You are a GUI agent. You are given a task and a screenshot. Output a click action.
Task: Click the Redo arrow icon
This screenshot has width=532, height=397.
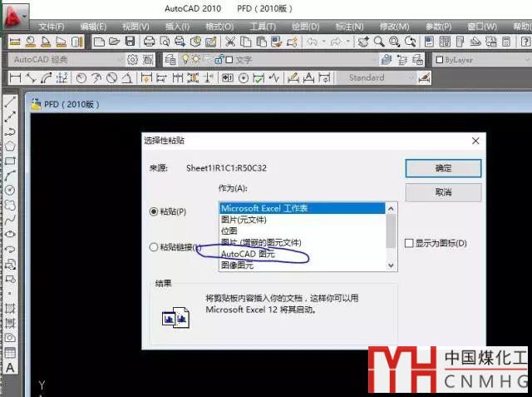pos(336,42)
